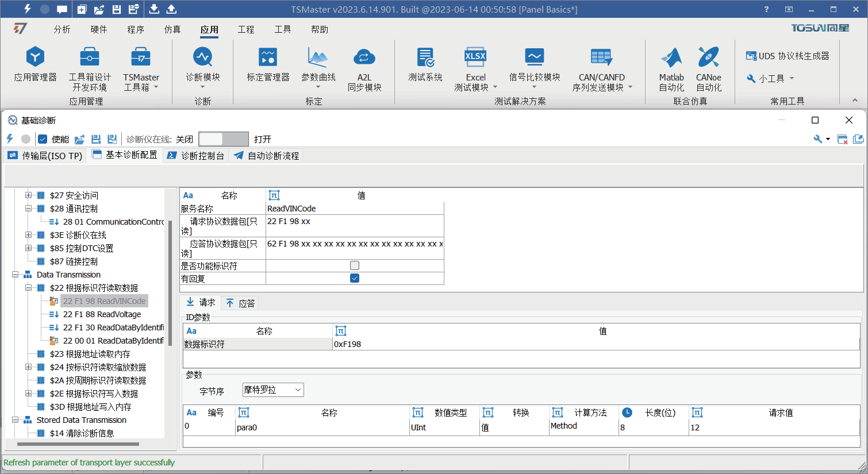
Task: Click the 数据标识符 value field 0xF198
Action: (597, 344)
